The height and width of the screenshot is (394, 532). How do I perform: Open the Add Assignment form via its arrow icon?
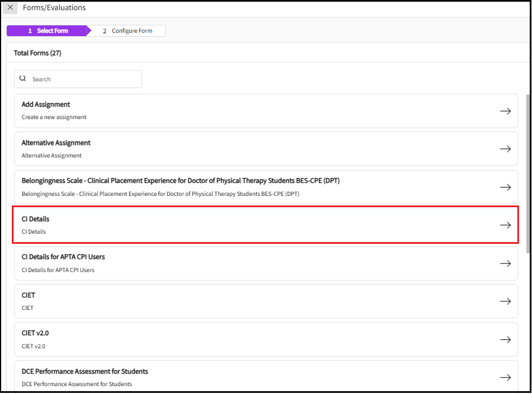pos(505,111)
